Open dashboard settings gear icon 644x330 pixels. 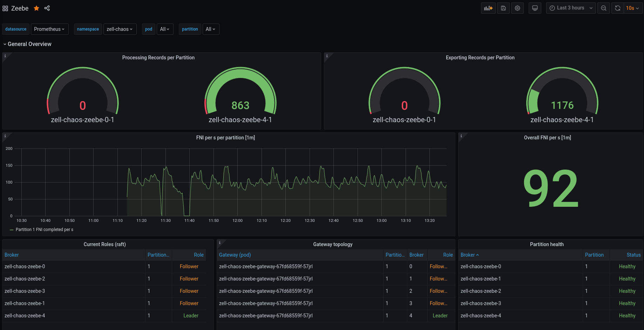point(517,8)
